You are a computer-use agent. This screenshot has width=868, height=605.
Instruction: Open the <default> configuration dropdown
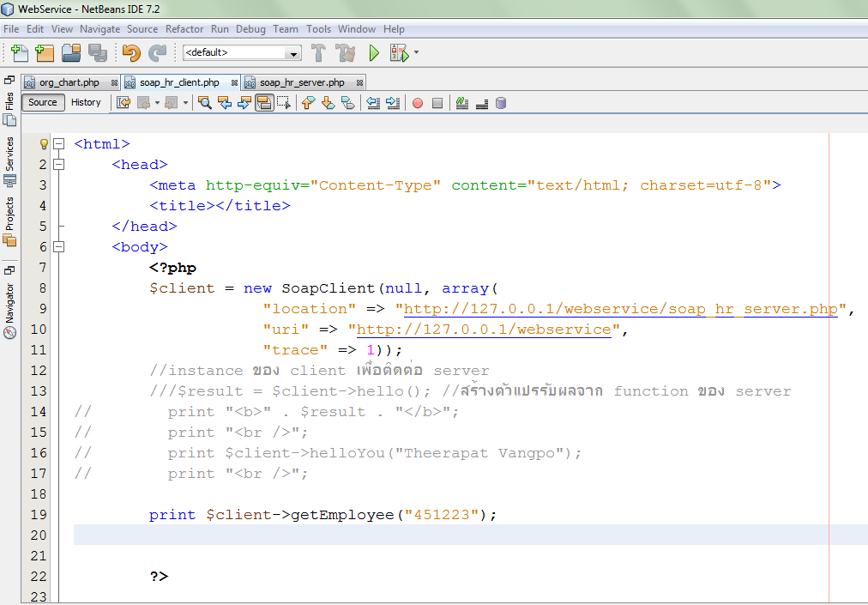click(242, 53)
